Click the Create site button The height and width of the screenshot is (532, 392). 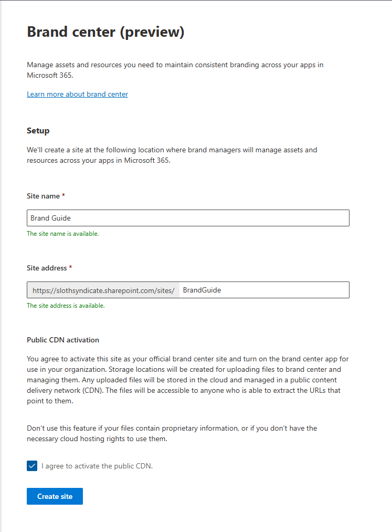click(x=55, y=496)
